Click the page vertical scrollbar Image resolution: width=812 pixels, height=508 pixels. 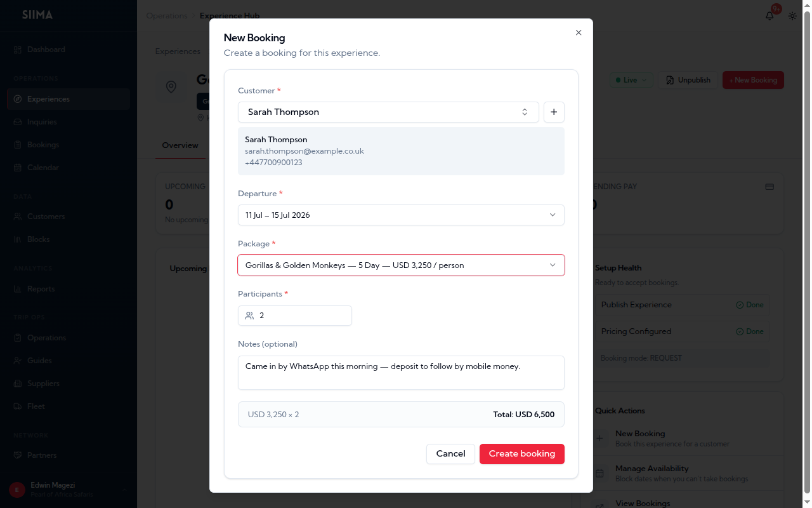click(x=807, y=251)
